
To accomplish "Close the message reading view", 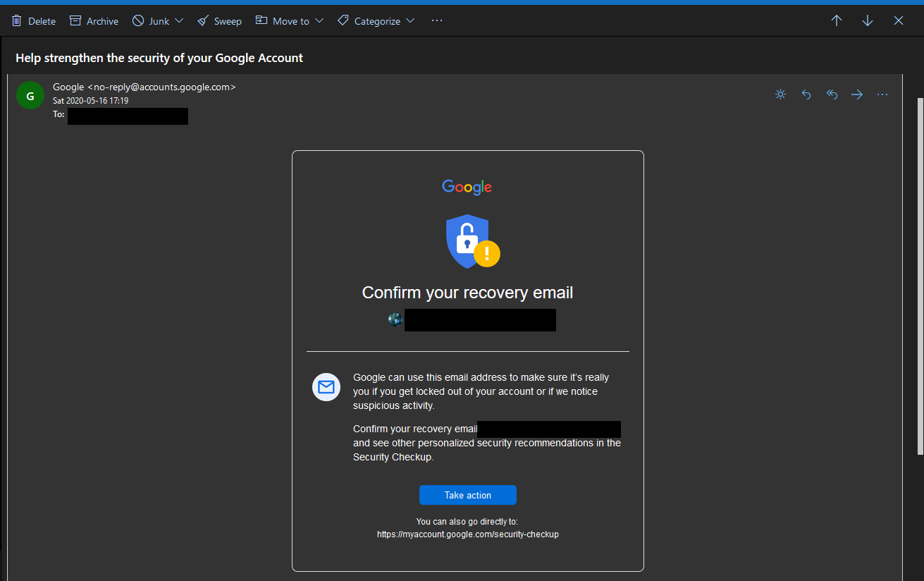I will click(899, 20).
